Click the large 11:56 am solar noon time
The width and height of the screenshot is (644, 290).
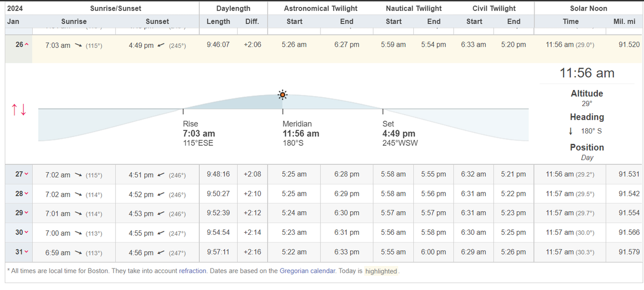click(587, 73)
